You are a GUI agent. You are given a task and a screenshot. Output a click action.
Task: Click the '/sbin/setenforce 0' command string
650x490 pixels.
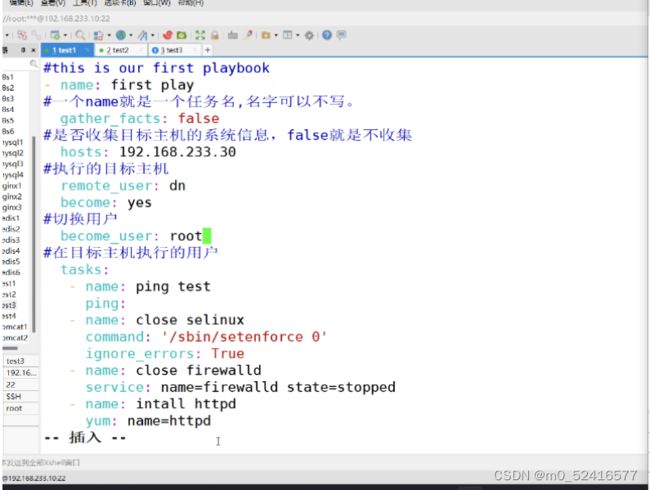coord(244,337)
